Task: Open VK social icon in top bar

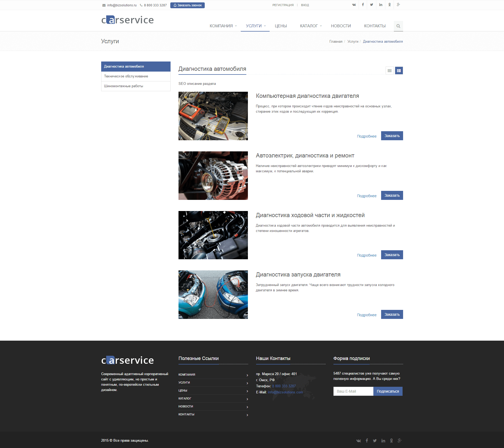Action: click(354, 5)
